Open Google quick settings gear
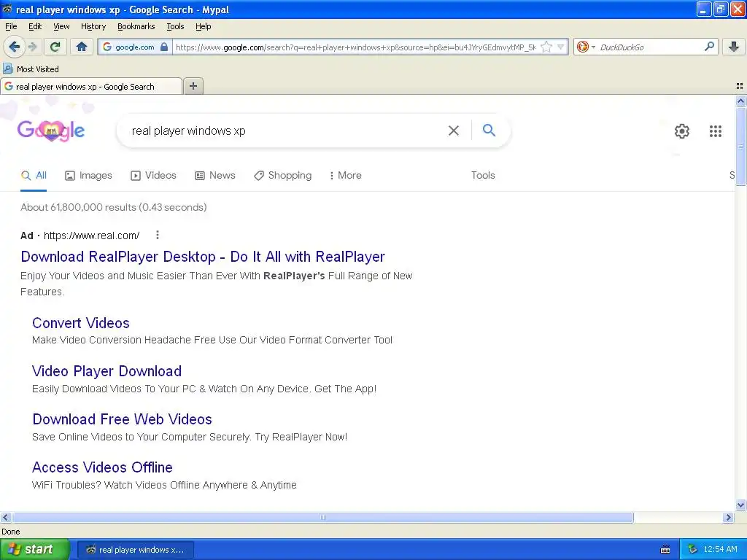Viewport: 747px width, 560px height. coord(682,131)
